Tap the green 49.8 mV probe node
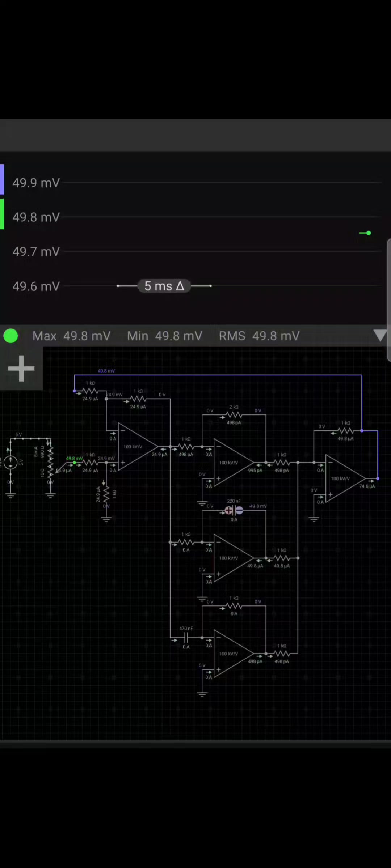Image resolution: width=391 pixels, height=868 pixels. point(74,463)
